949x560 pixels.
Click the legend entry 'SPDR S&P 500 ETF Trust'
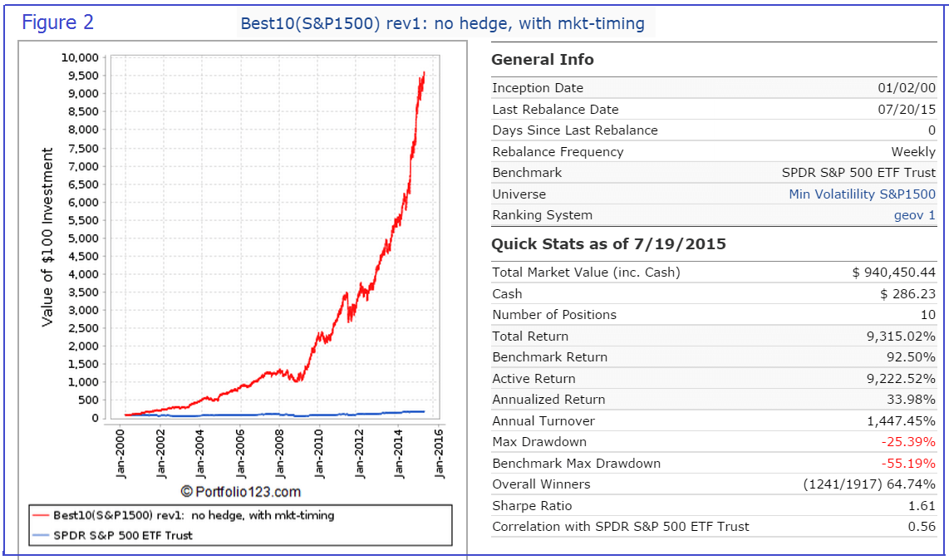point(123,535)
